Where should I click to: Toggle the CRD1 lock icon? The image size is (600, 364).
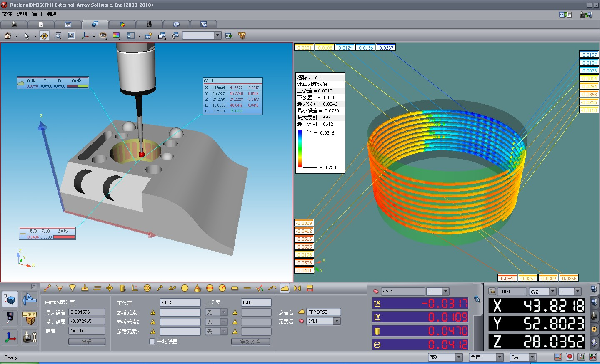click(492, 292)
